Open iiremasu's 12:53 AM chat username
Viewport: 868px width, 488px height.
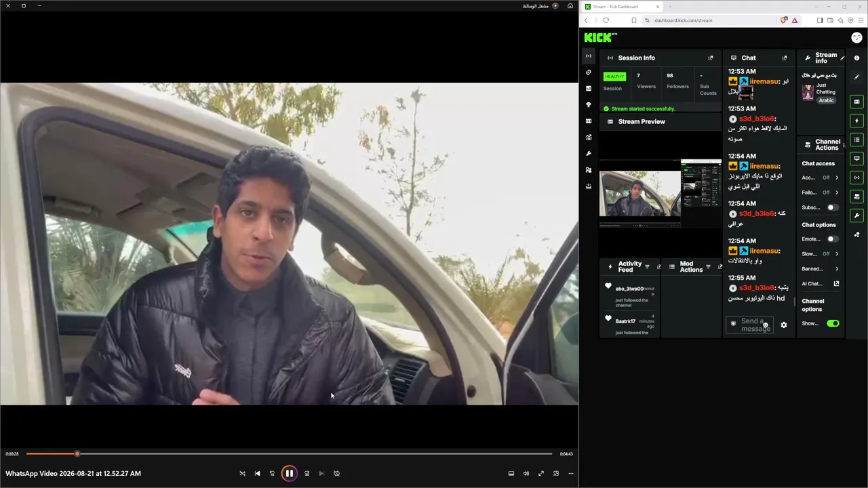(x=764, y=81)
